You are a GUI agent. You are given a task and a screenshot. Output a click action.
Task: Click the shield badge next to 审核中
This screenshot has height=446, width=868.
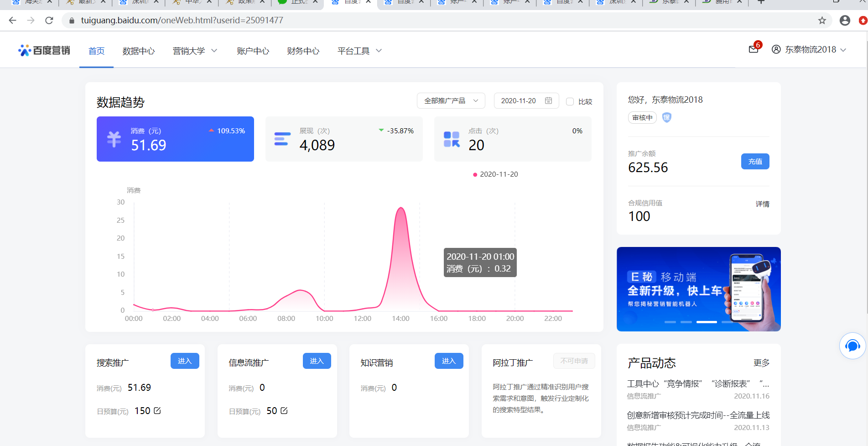click(x=666, y=118)
